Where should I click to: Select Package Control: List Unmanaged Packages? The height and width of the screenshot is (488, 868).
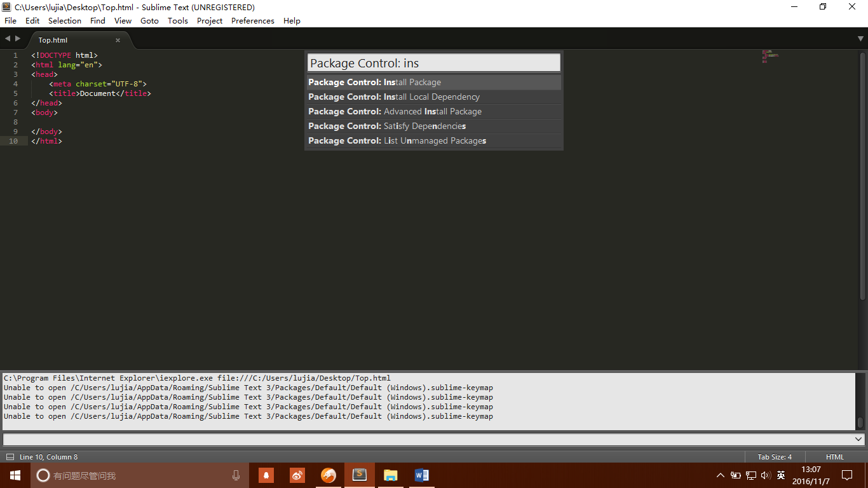coord(434,140)
